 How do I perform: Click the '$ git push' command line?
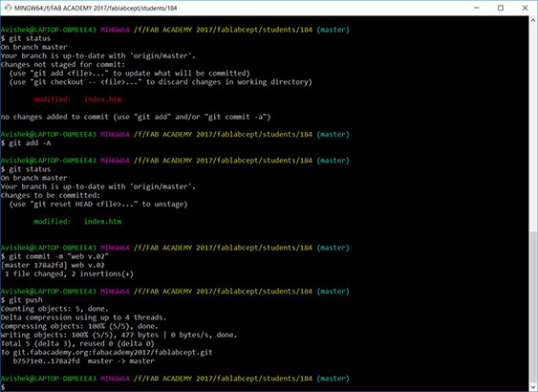point(22,300)
